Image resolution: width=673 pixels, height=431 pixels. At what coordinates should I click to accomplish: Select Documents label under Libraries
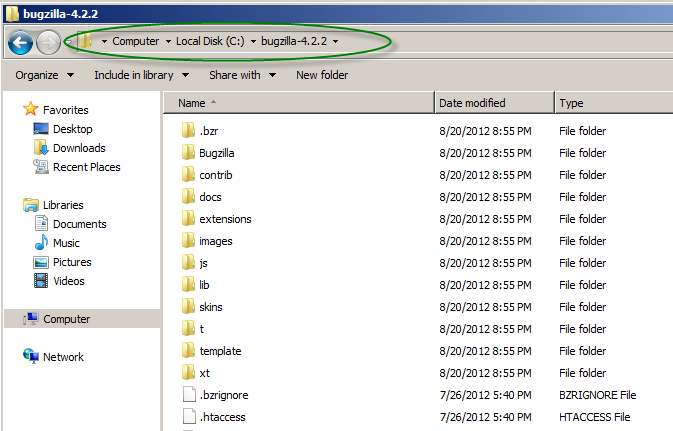(80, 224)
